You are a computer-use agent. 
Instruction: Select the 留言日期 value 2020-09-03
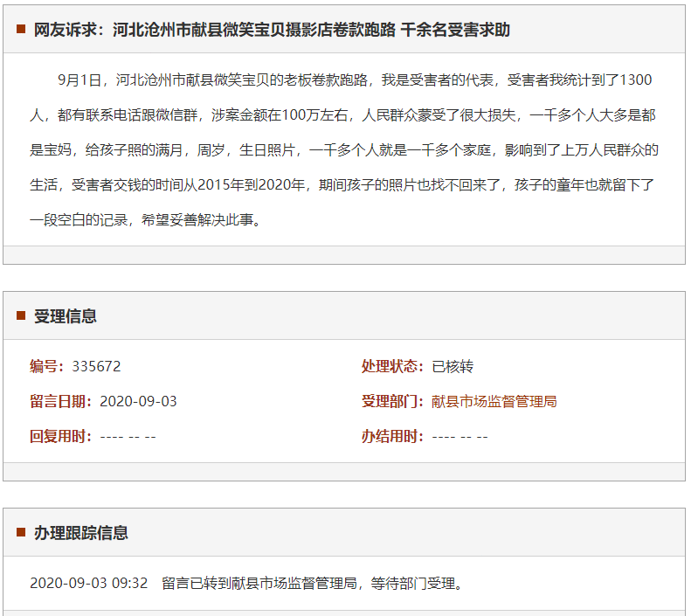pos(138,401)
